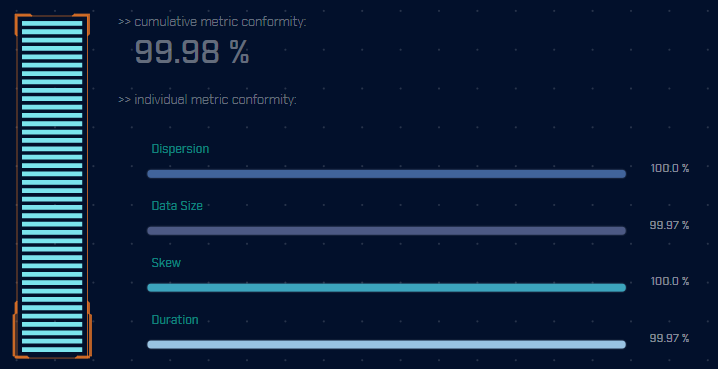Click the Duration progress bar
This screenshot has height=369, width=718.
[386, 344]
